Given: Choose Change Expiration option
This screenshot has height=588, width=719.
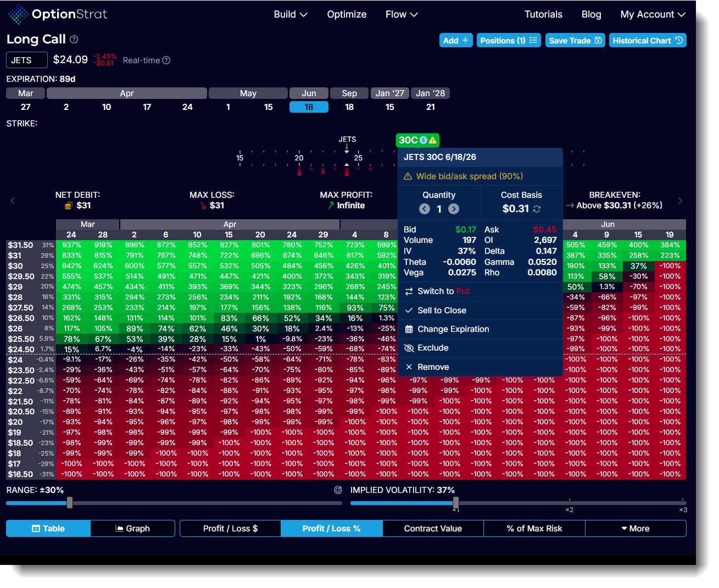Looking at the screenshot, I should tap(481, 329).
